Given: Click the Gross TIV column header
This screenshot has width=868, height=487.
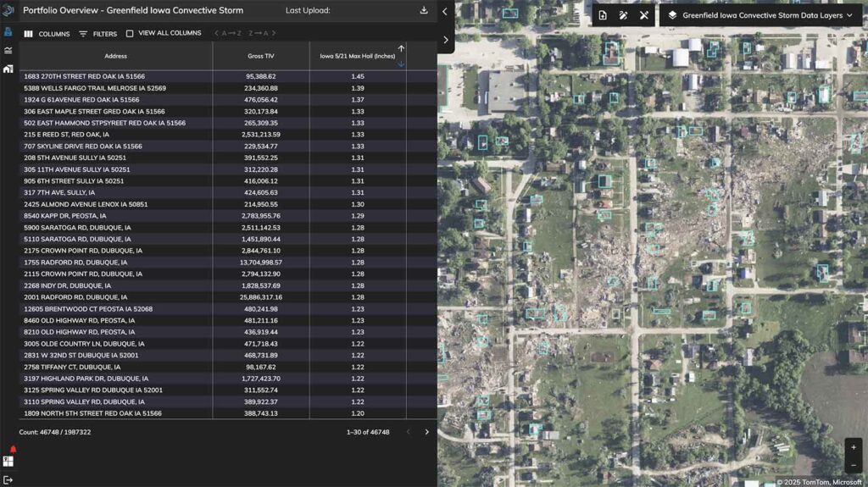Looking at the screenshot, I should tap(261, 56).
